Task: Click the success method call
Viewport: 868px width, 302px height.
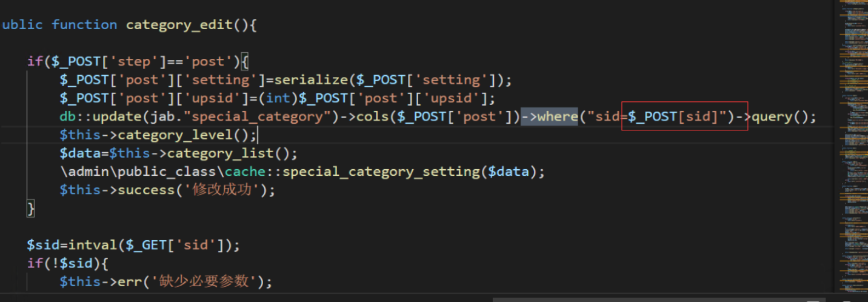Action: (146, 190)
